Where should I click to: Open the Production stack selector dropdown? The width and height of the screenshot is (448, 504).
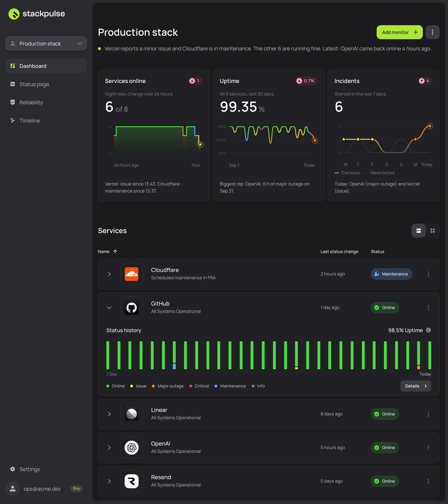(46, 44)
